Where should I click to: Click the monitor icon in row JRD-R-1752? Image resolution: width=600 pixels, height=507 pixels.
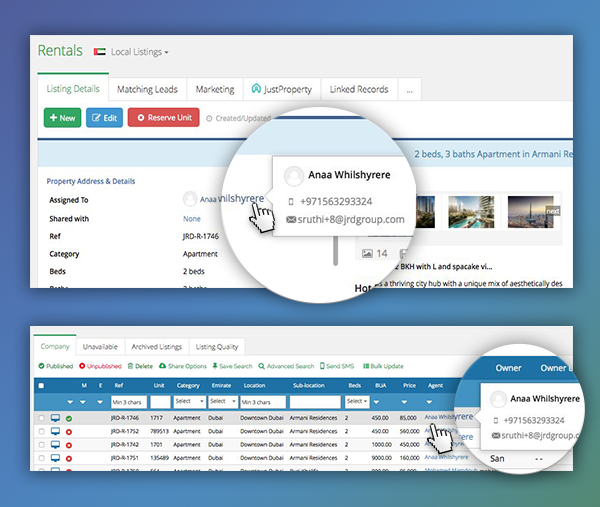pyautogui.click(x=55, y=432)
